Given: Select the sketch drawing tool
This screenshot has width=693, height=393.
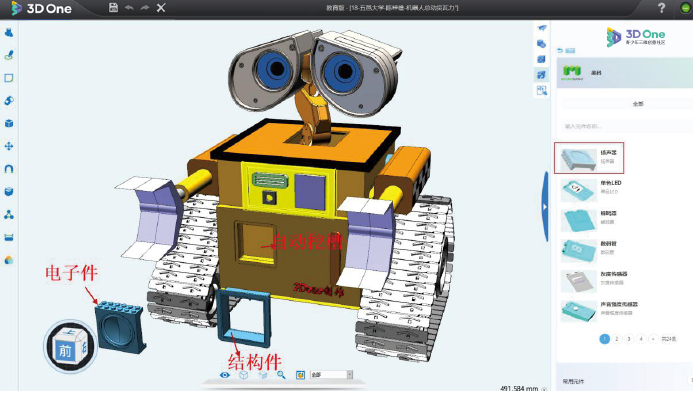Looking at the screenshot, I should [9, 55].
